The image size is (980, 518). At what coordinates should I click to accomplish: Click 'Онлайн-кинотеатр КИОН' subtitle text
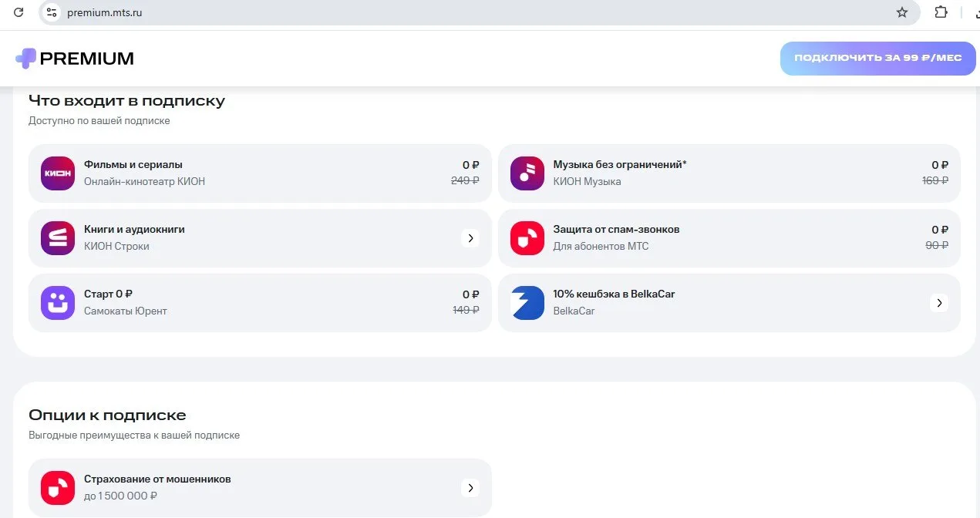pos(144,182)
